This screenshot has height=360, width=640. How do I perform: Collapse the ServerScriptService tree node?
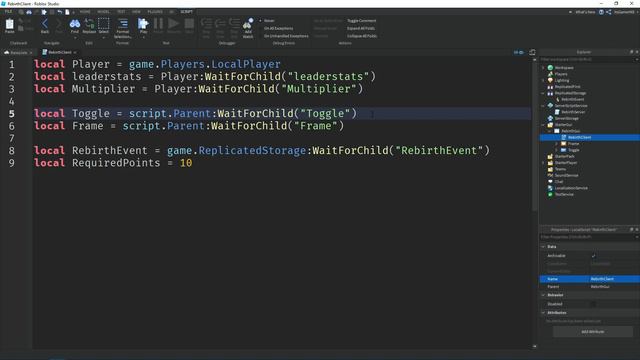[543, 106]
